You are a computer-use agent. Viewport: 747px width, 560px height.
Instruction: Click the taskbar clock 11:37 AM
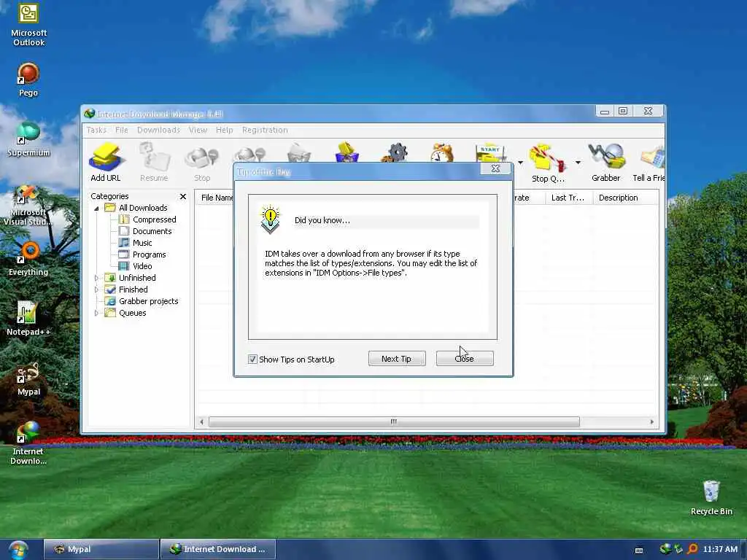pyautogui.click(x=720, y=549)
